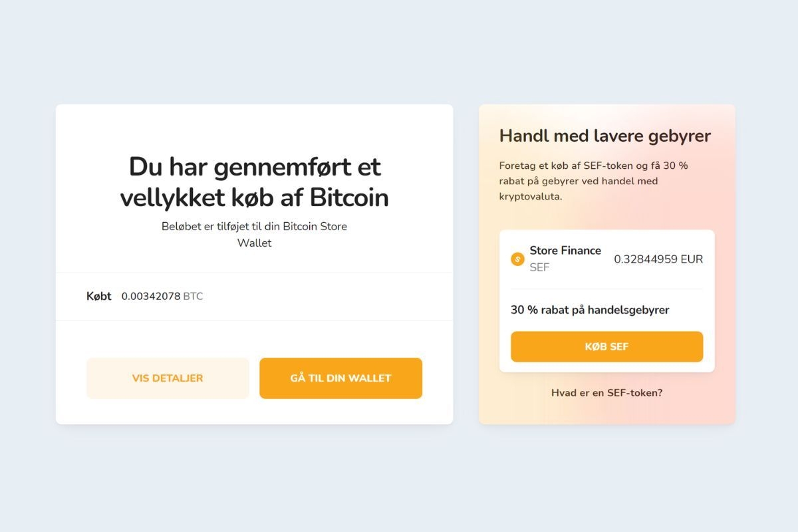Click the word Wallet in the subtitle
798x532 pixels.
254,243
